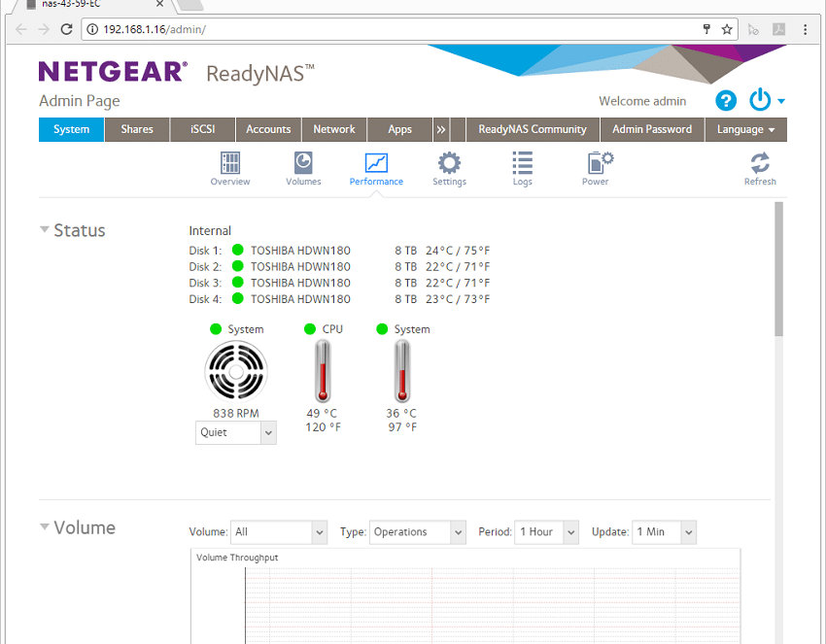This screenshot has height=644, width=826.
Task: Click the Disk 4 green status indicator
Action: (237, 298)
